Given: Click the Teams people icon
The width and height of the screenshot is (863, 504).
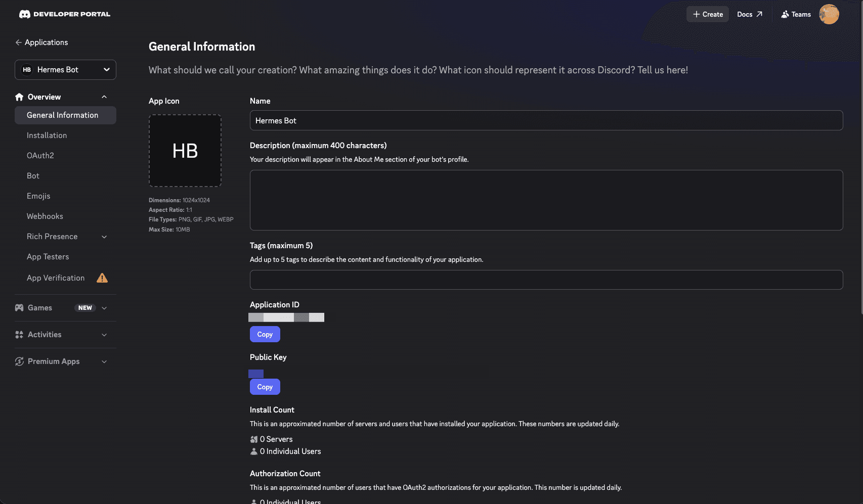Looking at the screenshot, I should click(x=785, y=14).
